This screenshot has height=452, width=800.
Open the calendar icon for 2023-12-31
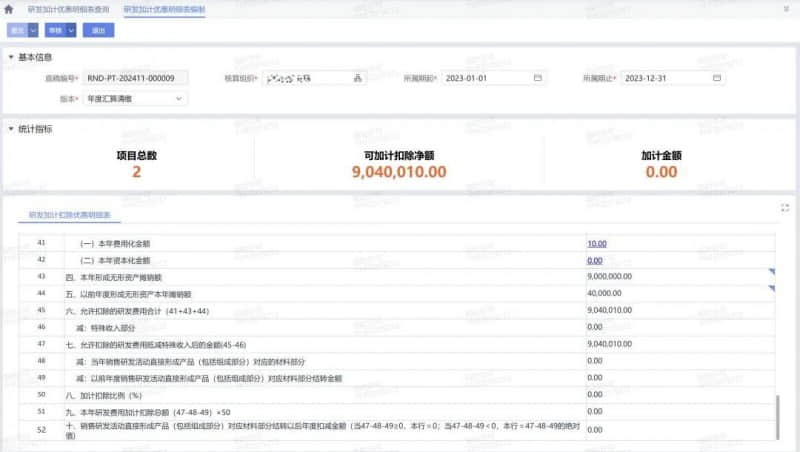(x=717, y=78)
